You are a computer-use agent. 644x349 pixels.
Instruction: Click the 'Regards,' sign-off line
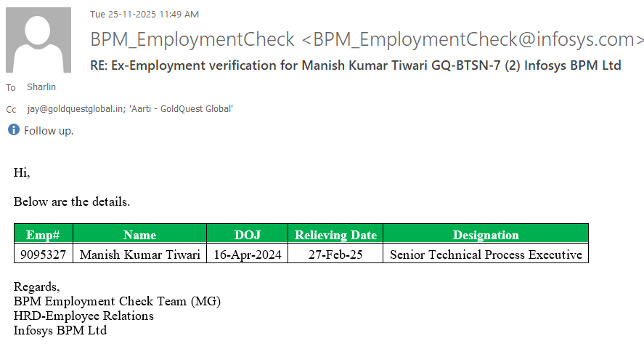36,287
